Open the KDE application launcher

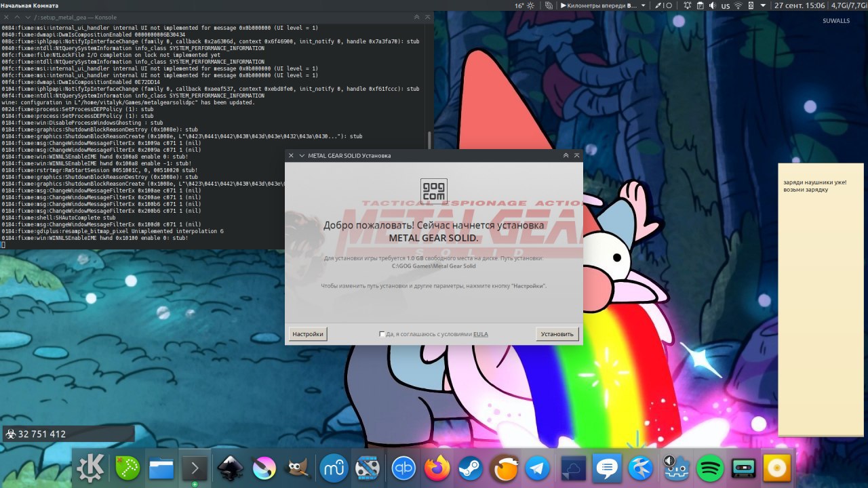pyautogui.click(x=91, y=468)
